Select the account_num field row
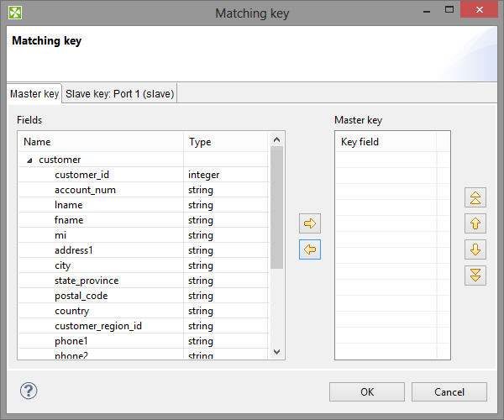Screen dimensions: 504x420 [x=85, y=190]
